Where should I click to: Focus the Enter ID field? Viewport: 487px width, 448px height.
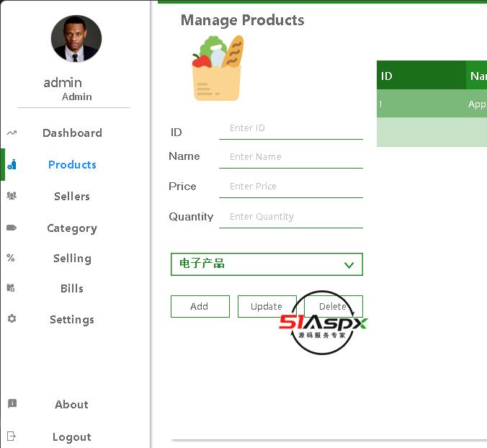(x=291, y=129)
